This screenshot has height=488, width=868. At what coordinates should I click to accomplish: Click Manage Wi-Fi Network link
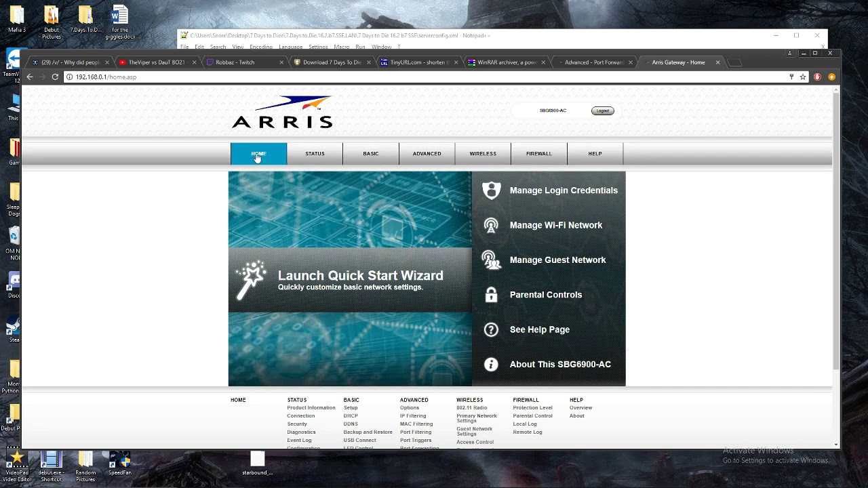click(x=556, y=225)
